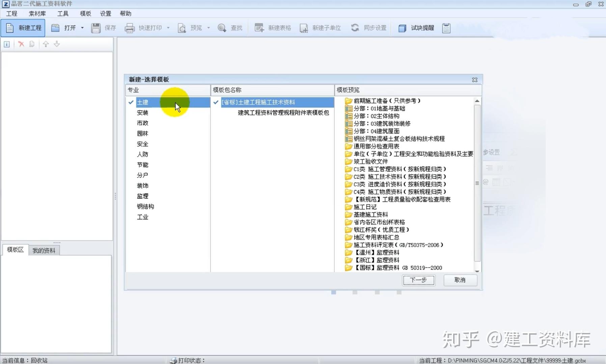Image resolution: width=606 pixels, height=364 pixels.
Task: Select 分部：01地基与基础 in template preview
Action: (379, 109)
